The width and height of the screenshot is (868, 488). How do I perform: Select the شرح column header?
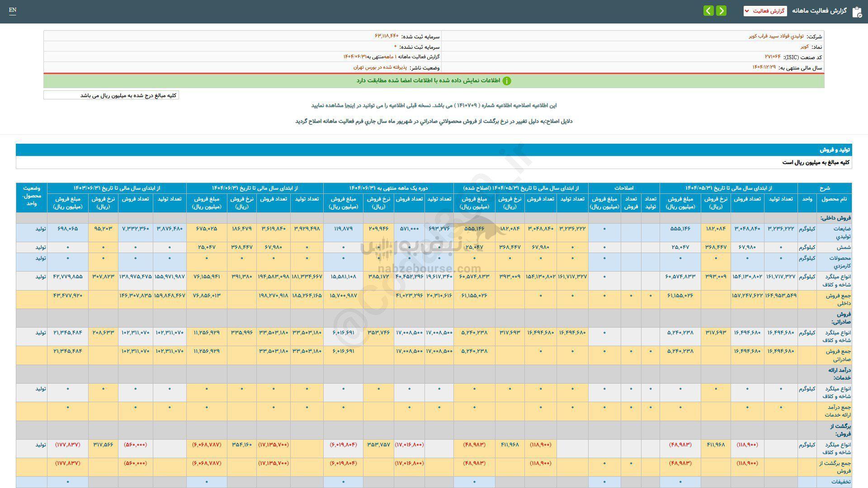(x=825, y=188)
